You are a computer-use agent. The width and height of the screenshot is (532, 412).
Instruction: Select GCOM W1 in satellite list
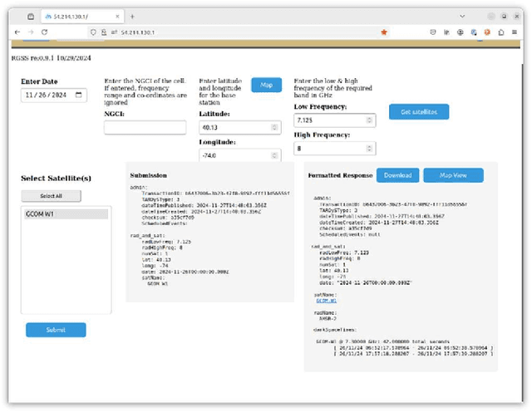(64, 214)
